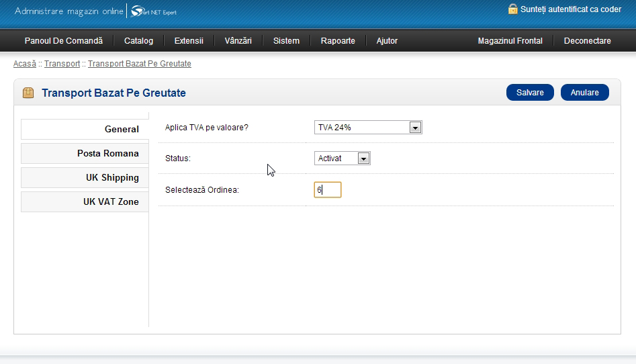The width and height of the screenshot is (636, 364).
Task: Click the Selectează Ordinea input field
Action: tap(328, 190)
